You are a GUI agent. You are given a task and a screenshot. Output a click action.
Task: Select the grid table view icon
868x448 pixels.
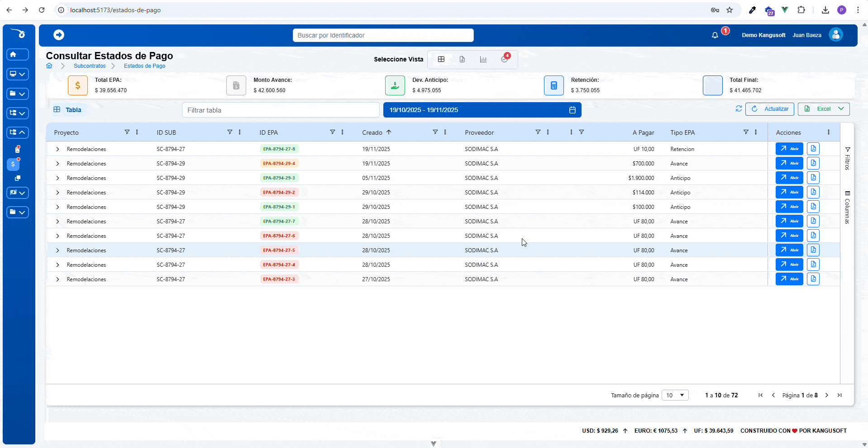pyautogui.click(x=441, y=59)
